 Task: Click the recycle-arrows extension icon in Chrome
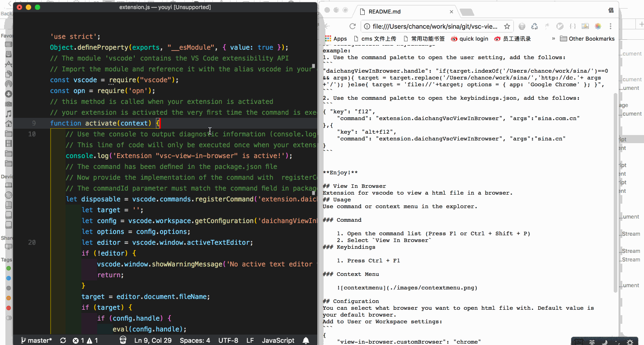pos(535,26)
